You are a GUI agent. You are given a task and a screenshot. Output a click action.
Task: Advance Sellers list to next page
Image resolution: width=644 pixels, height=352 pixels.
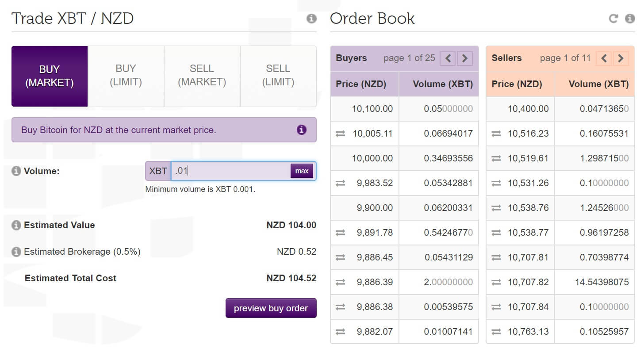(621, 58)
